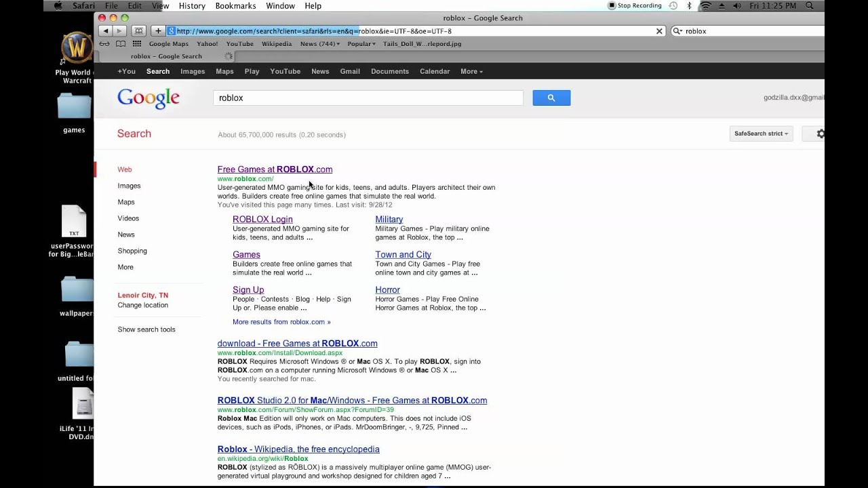Open Reading List glasses icon
This screenshot has width=868, height=488.
[x=104, y=44]
